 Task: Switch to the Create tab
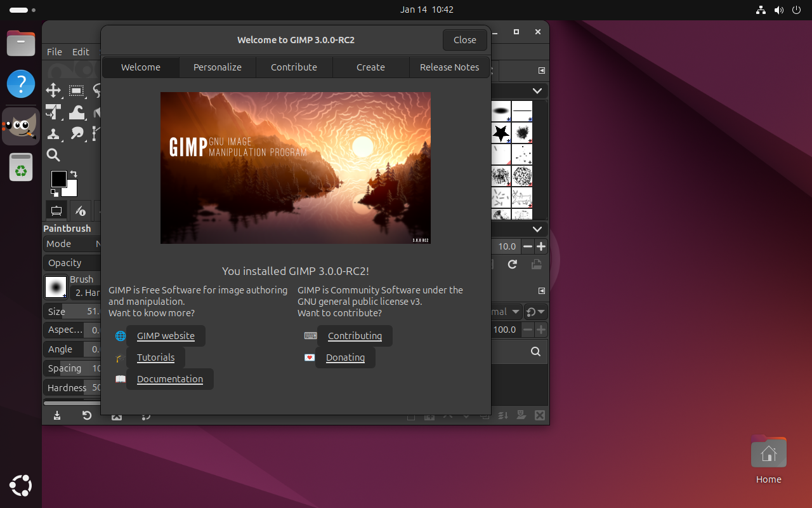tap(370, 67)
